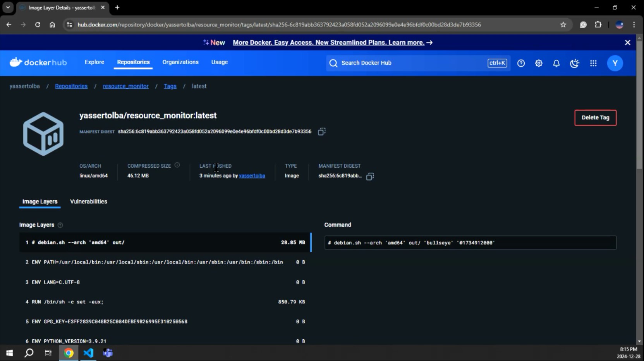
Task: Open Windows Task View
Action: click(x=48, y=353)
